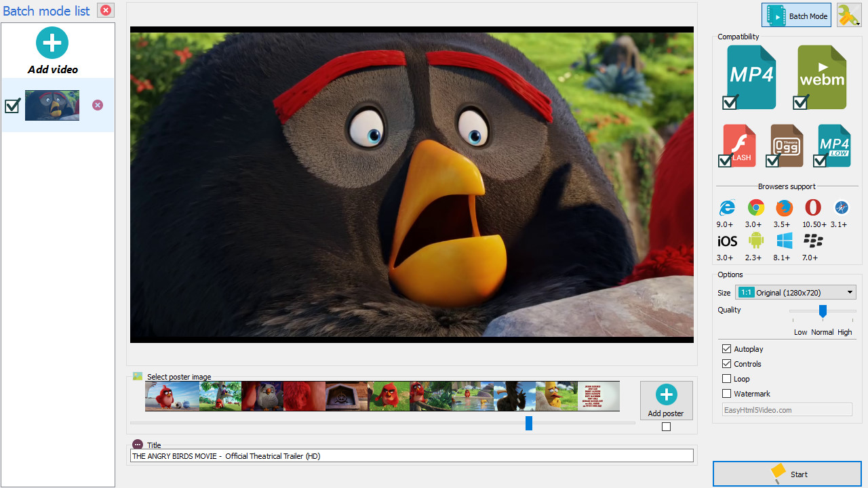The width and height of the screenshot is (868, 488).
Task: Remove the video from batch list
Action: coord(98,105)
